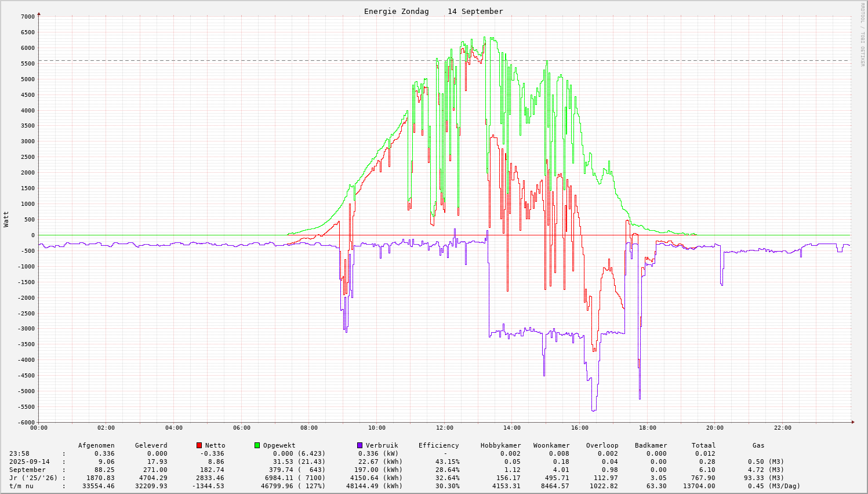Image resolution: width=868 pixels, height=494 pixels.
Task: Click the purple Verbruik legend swatch
Action: [359, 445]
